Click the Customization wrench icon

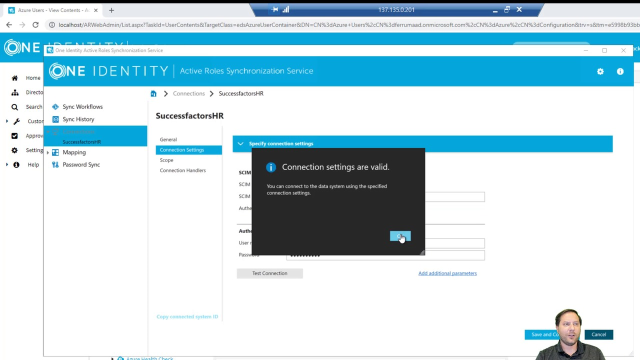click(17, 121)
